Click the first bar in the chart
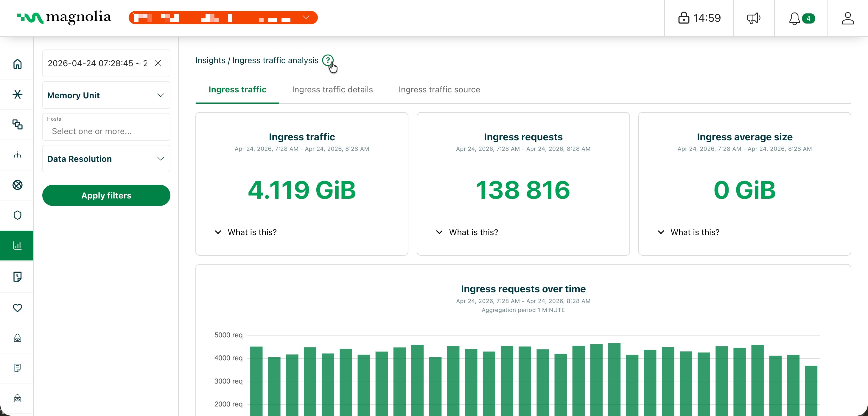 (x=256, y=381)
